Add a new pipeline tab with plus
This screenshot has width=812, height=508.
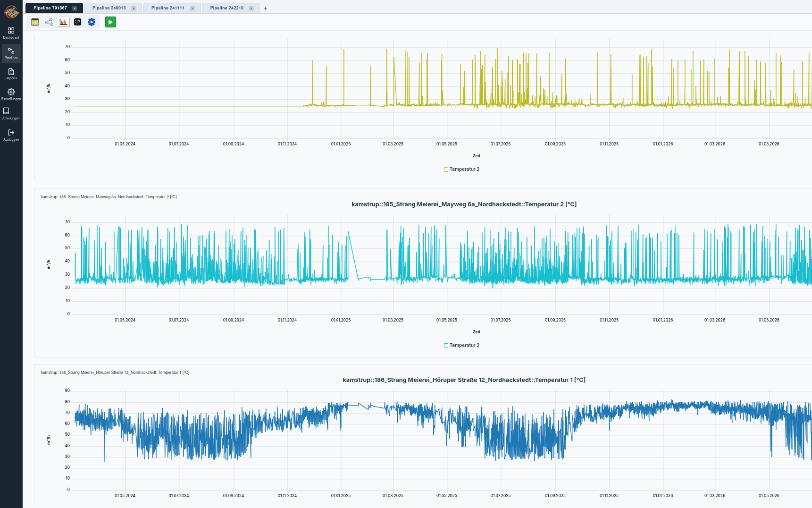[266, 8]
